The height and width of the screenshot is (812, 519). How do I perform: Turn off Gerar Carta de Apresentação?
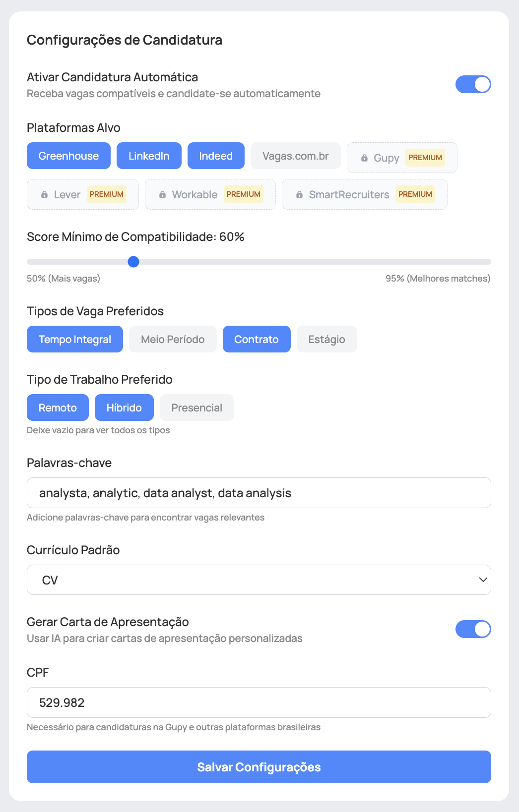473,629
